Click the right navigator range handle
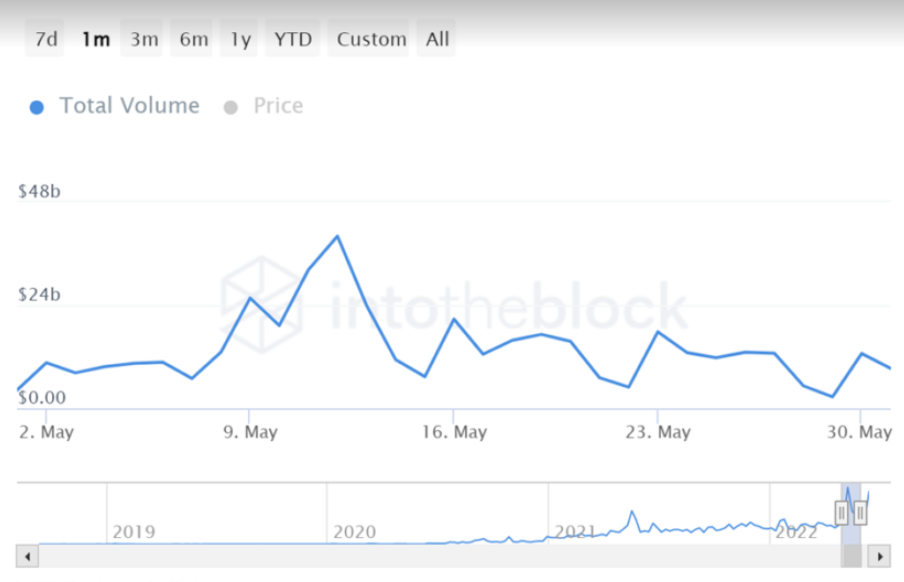Viewport: 904px width, 582px height. 860,513
